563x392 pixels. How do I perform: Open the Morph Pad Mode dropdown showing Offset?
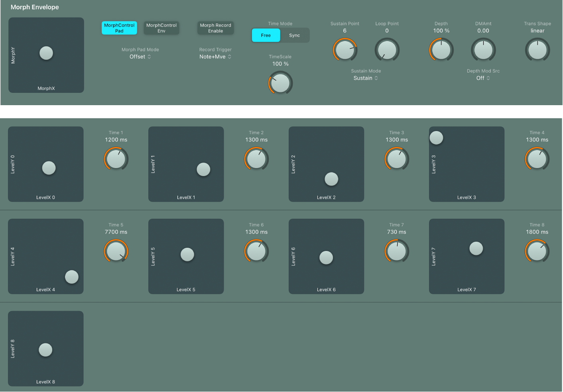click(140, 57)
